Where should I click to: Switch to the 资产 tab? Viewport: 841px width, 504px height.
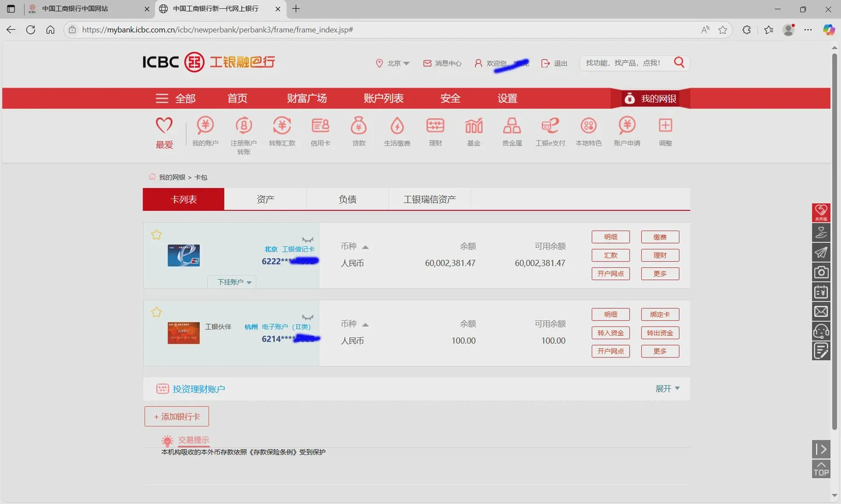tap(265, 200)
